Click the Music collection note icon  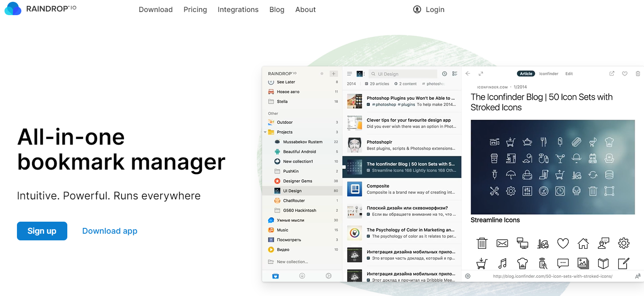pos(271,230)
